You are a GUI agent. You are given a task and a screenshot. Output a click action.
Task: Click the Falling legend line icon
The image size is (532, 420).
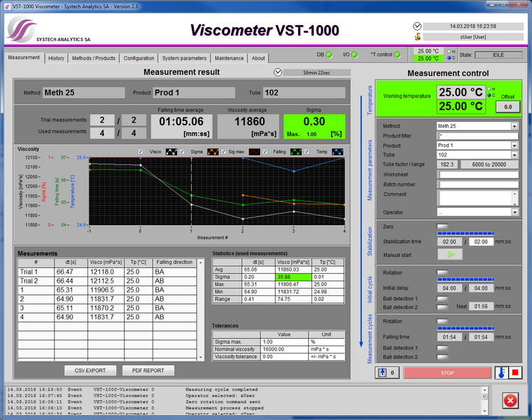tap(296, 152)
